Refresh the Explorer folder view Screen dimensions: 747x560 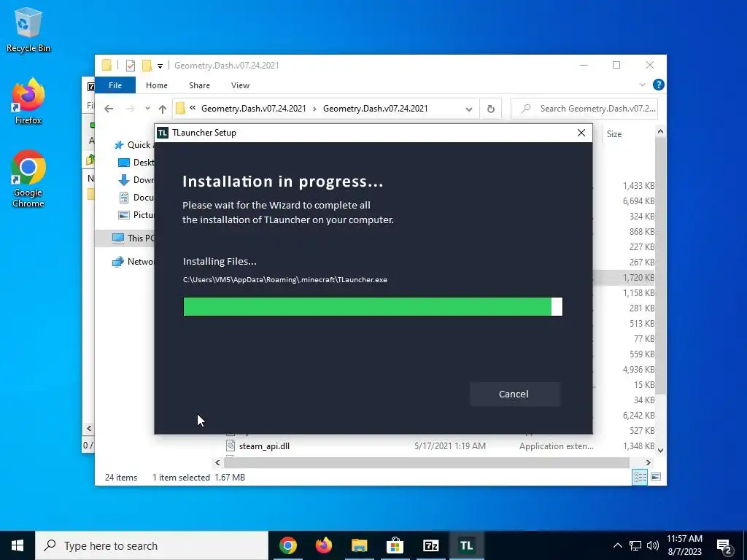click(x=491, y=109)
